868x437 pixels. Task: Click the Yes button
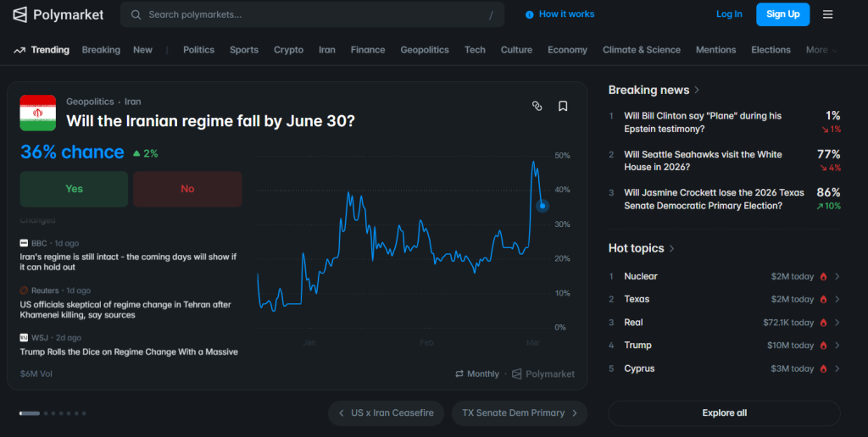[x=75, y=189]
